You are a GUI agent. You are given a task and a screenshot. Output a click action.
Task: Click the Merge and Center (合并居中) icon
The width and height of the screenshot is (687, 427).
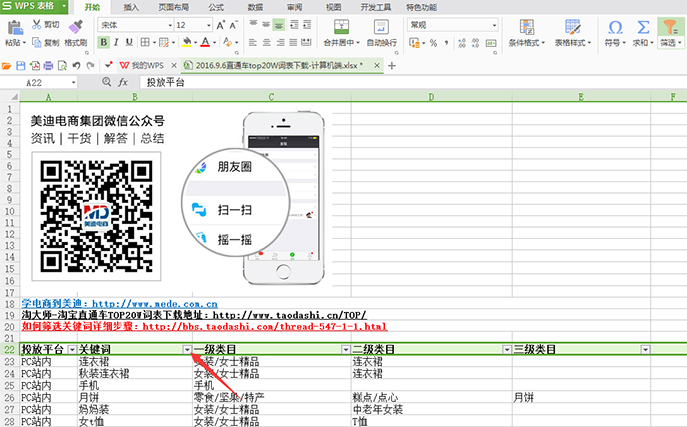coord(341,27)
